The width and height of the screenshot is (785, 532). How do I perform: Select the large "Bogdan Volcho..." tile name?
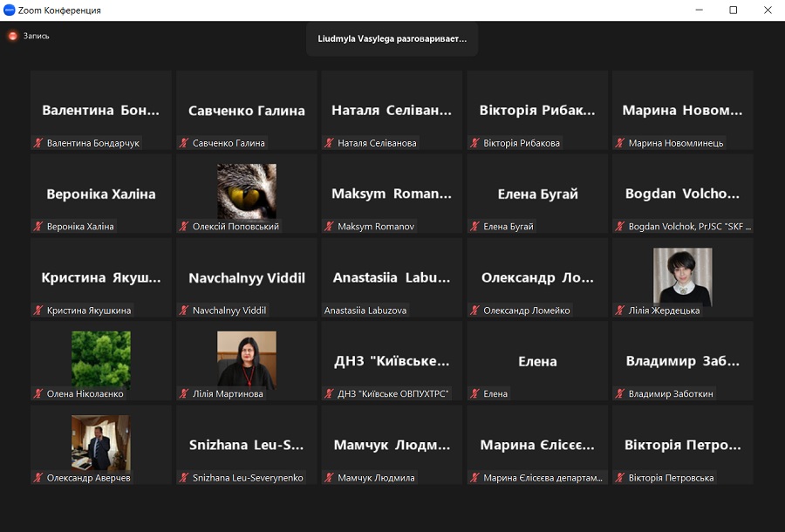(x=682, y=194)
